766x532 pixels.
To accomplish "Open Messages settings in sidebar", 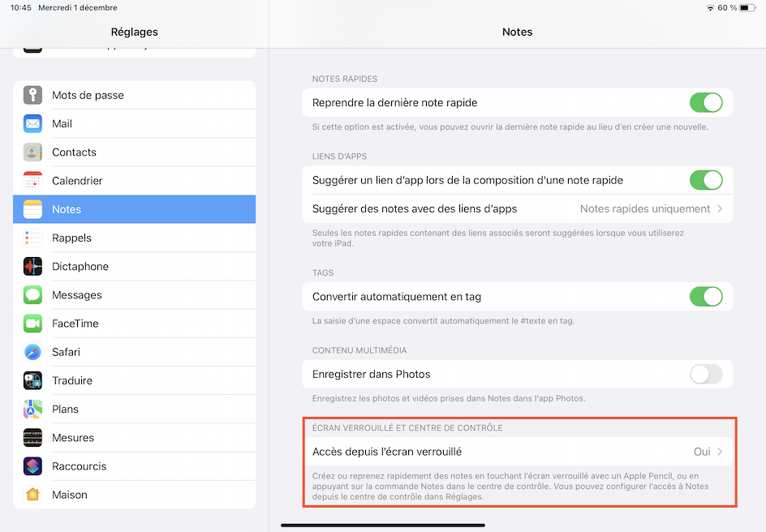I will (x=77, y=295).
